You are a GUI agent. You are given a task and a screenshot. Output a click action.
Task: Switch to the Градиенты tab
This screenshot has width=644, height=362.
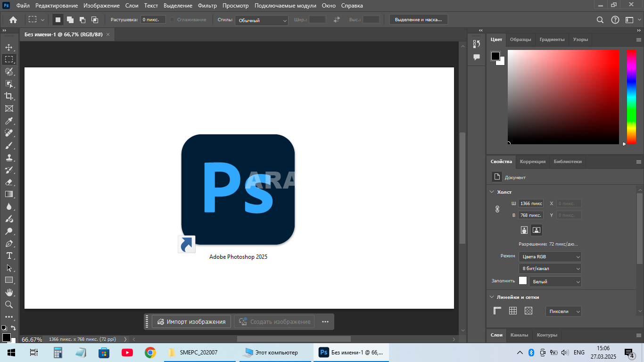click(552, 40)
